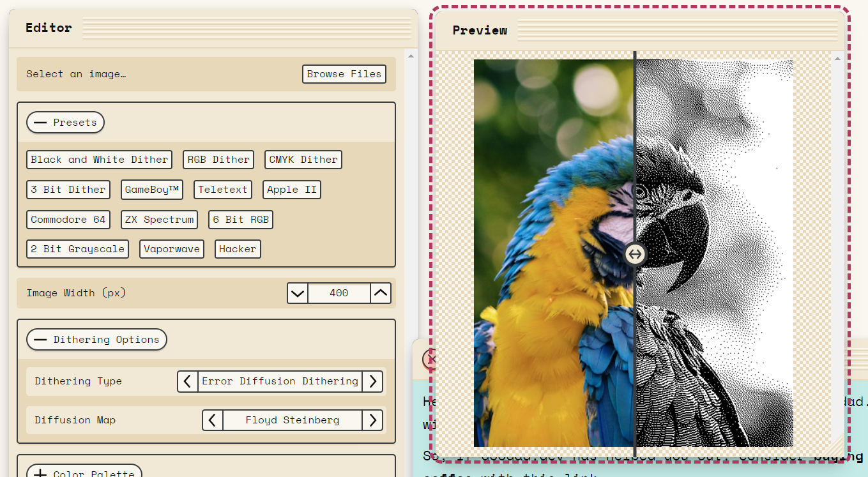
Task: Apply Commodore 64 preset
Action: [x=68, y=220]
